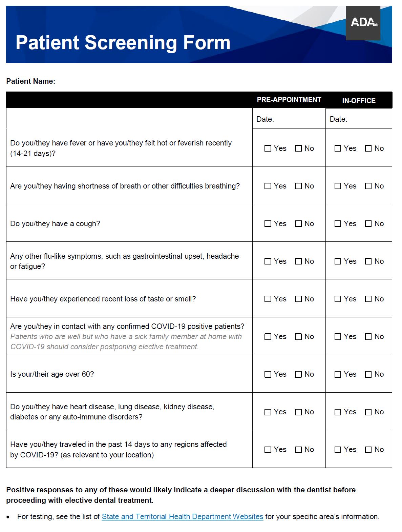Click the ADA logo in header
The width and height of the screenshot is (402, 532).
363,23
